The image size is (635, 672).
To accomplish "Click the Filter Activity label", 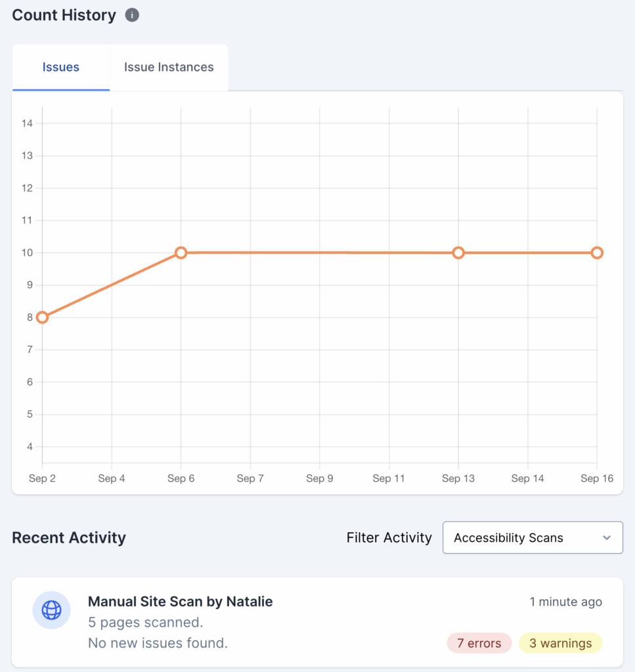I will 389,538.
